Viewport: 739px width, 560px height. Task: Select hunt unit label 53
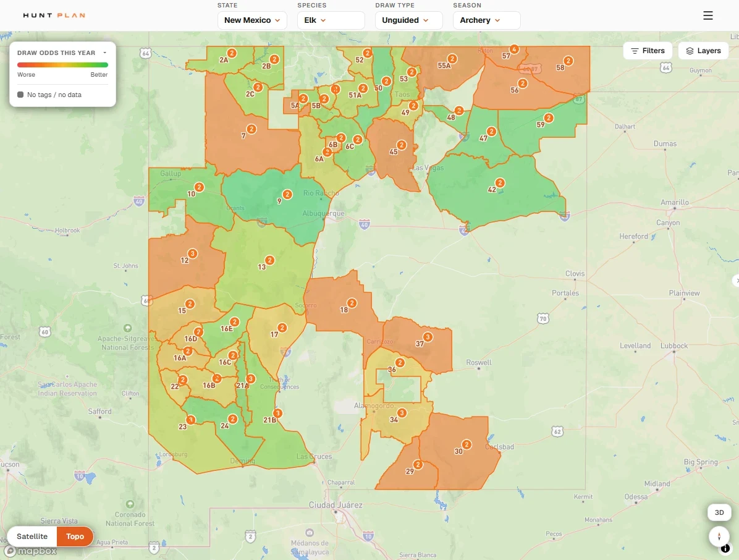(x=403, y=78)
